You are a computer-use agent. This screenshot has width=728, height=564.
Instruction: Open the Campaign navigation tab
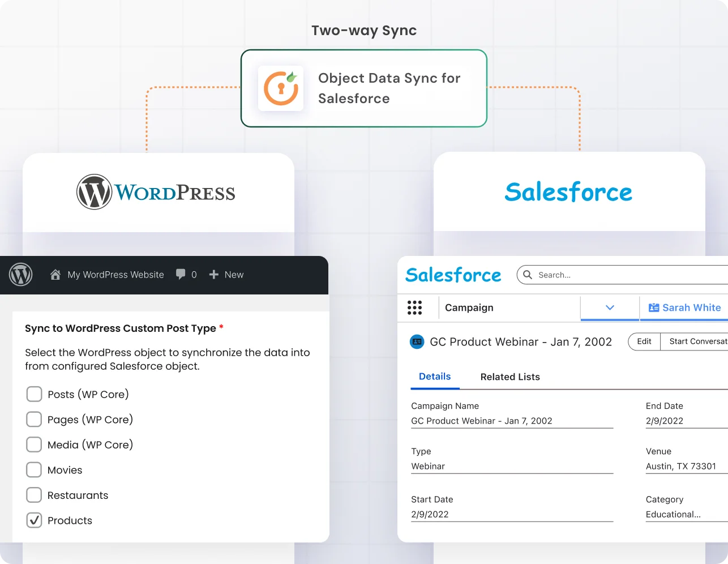469,307
